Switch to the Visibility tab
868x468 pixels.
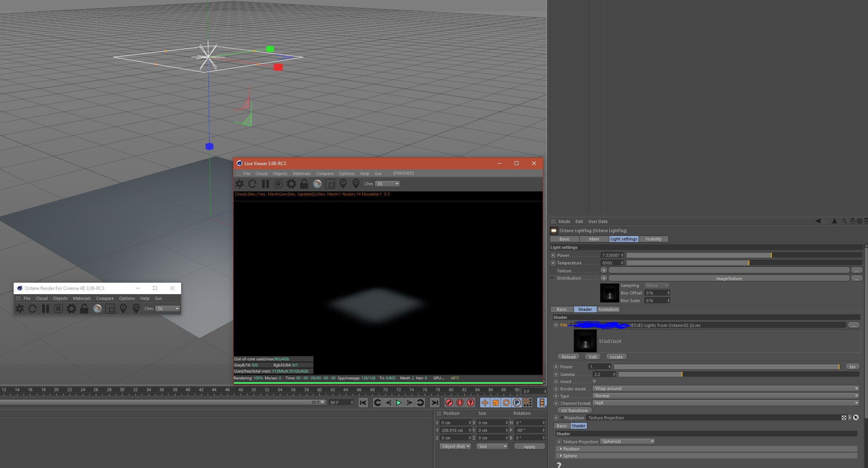click(653, 239)
